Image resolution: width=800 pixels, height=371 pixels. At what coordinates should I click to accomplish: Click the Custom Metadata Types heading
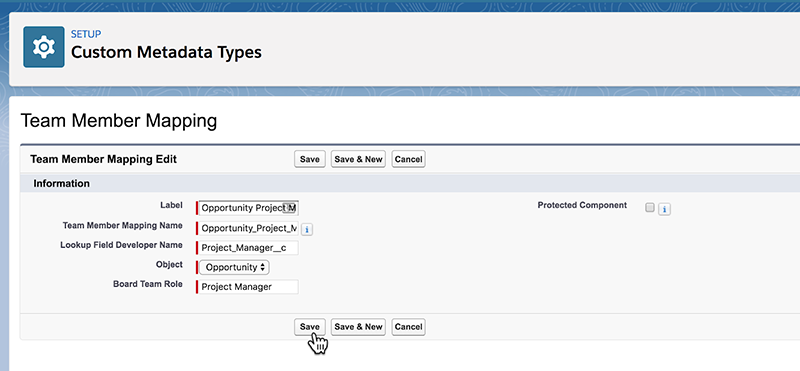click(166, 52)
